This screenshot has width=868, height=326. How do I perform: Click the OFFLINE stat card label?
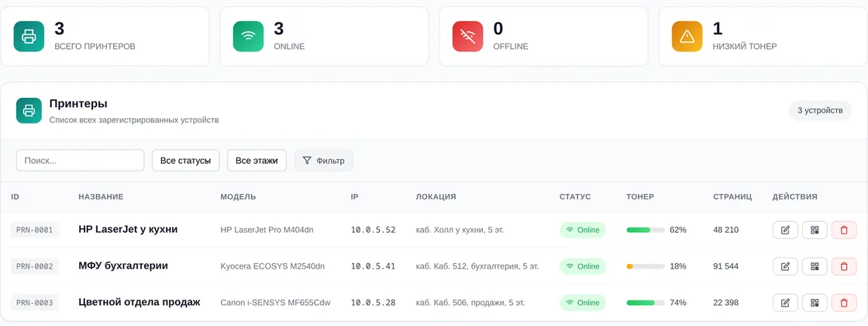pos(511,47)
